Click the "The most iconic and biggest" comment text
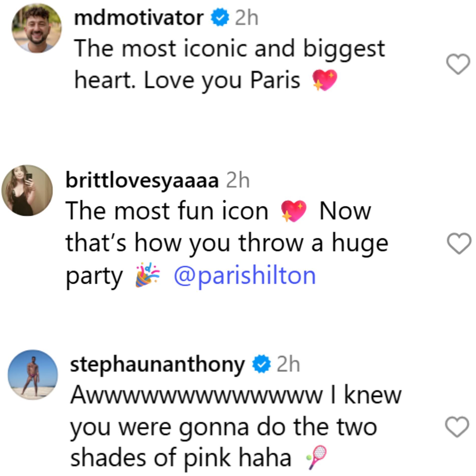Screen dimensions: 476x476 pos(229,49)
